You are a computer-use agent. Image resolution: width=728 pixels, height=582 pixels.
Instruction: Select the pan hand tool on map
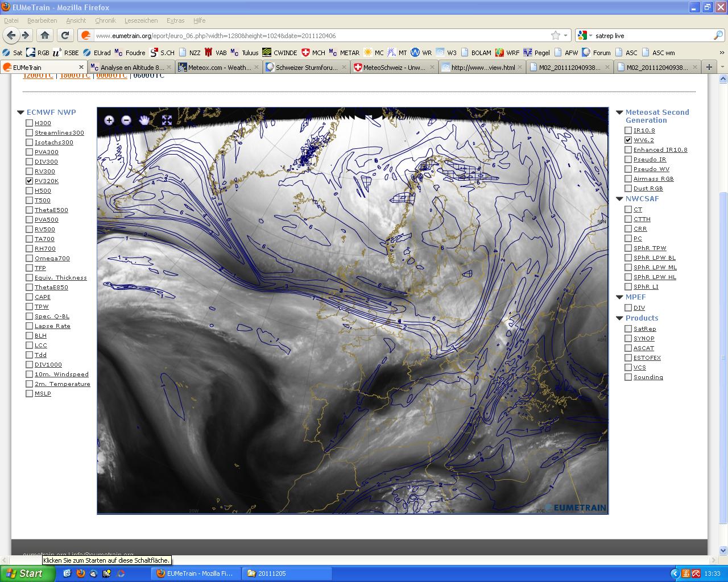tap(144, 120)
